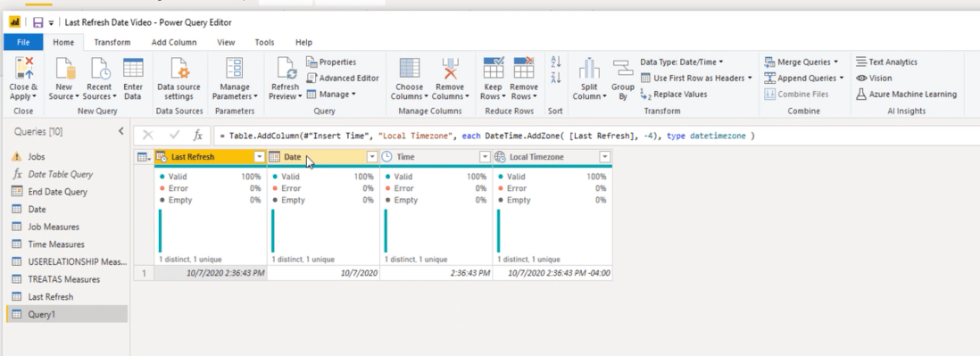980x356 pixels.
Task: Click the Save icon in title bar
Action: (37, 22)
